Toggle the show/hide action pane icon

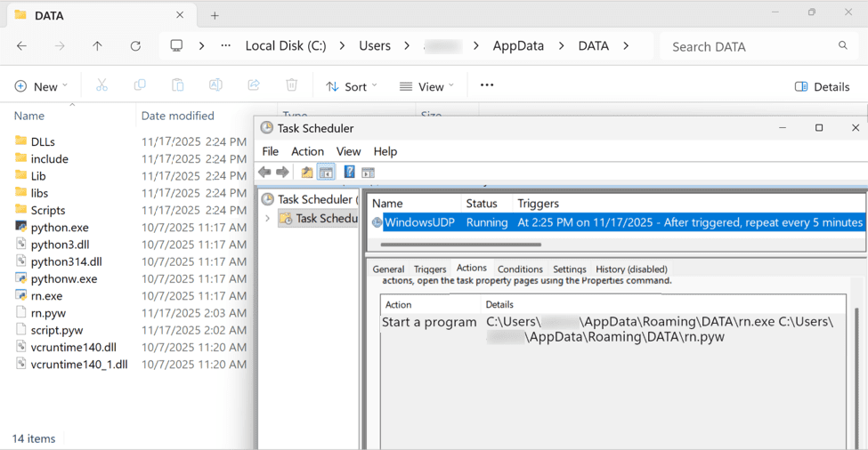(368, 173)
